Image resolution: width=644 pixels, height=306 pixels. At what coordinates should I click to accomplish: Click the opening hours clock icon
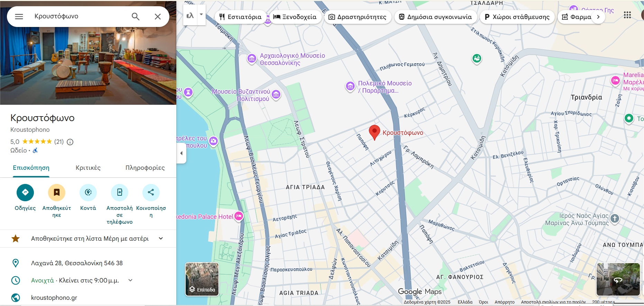point(16,280)
